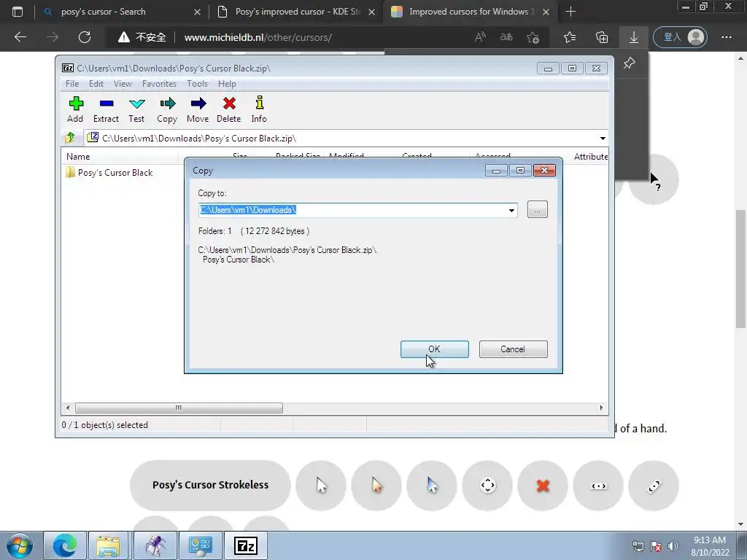Go up one folder level in 7-Zip

click(70, 138)
